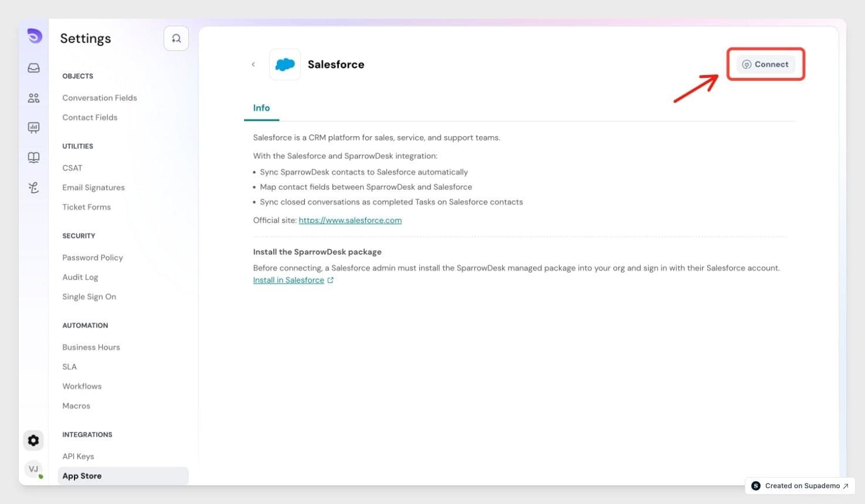865x504 pixels.
Task: Open Macros settings
Action: coord(76,406)
